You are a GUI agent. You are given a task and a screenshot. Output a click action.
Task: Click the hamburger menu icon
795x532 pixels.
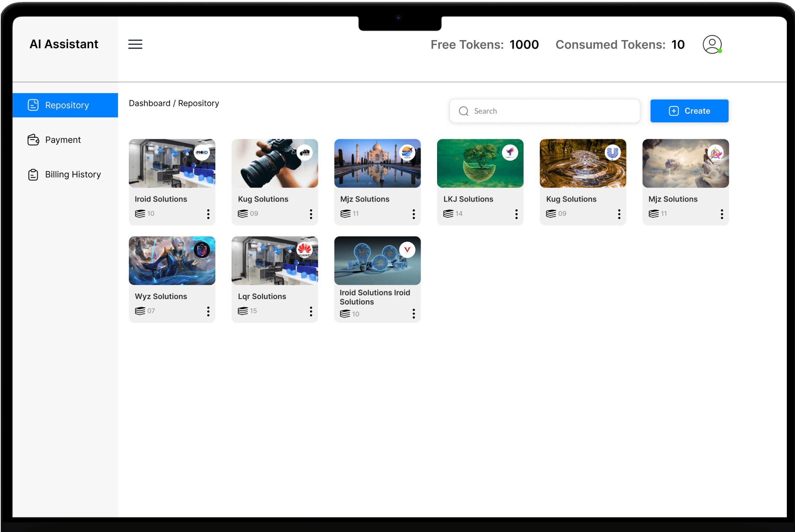click(135, 44)
